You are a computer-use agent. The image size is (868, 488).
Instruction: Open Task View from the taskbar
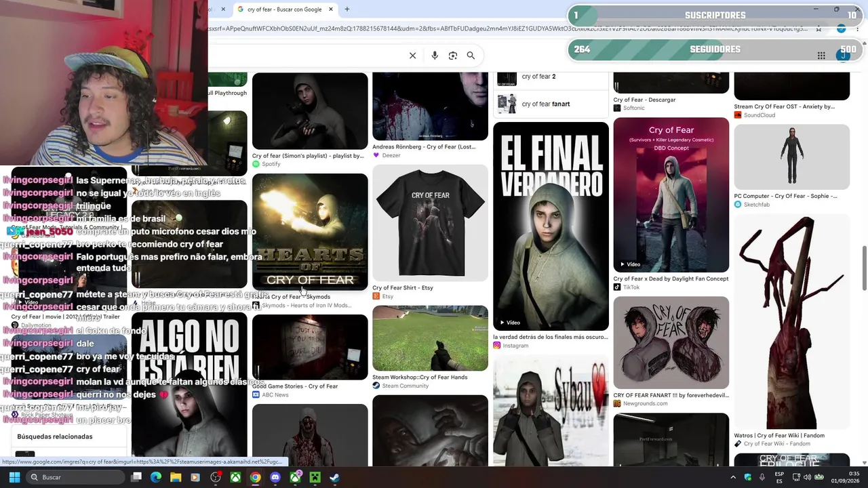point(136,477)
